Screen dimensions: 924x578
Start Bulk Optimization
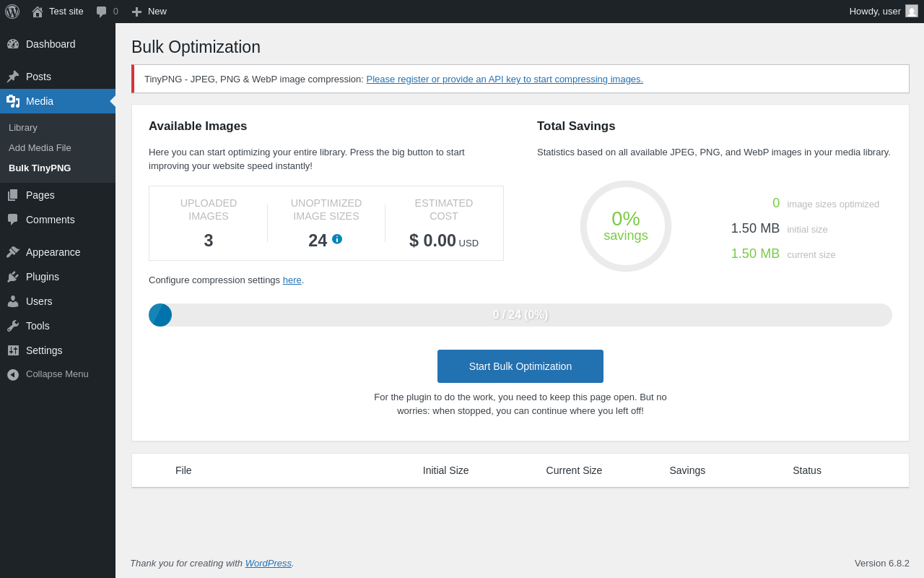pyautogui.click(x=520, y=366)
